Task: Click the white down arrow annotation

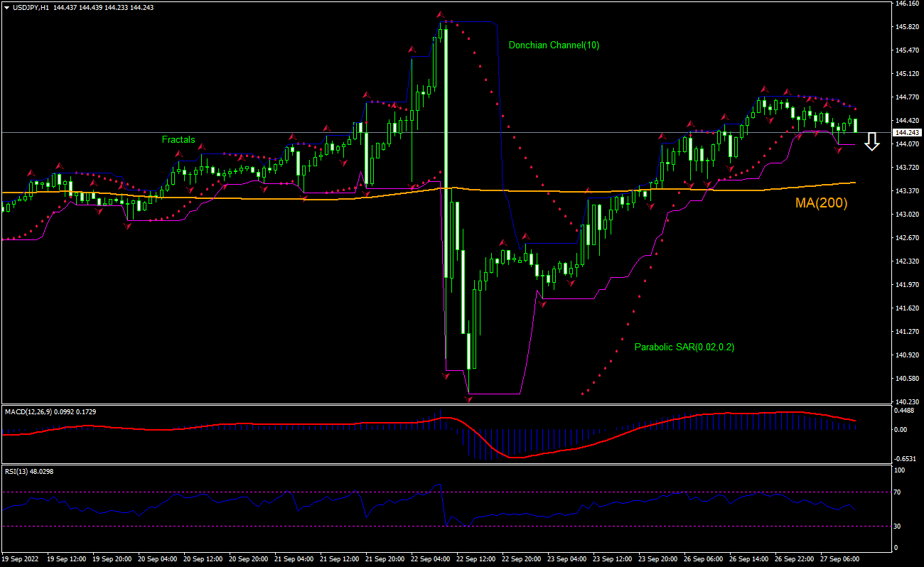Action: click(872, 141)
